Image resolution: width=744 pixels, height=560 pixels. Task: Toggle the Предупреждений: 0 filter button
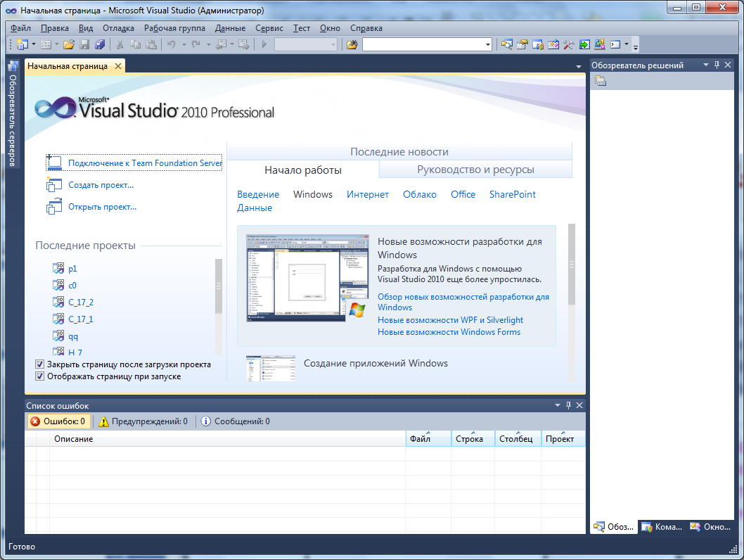pos(143,421)
